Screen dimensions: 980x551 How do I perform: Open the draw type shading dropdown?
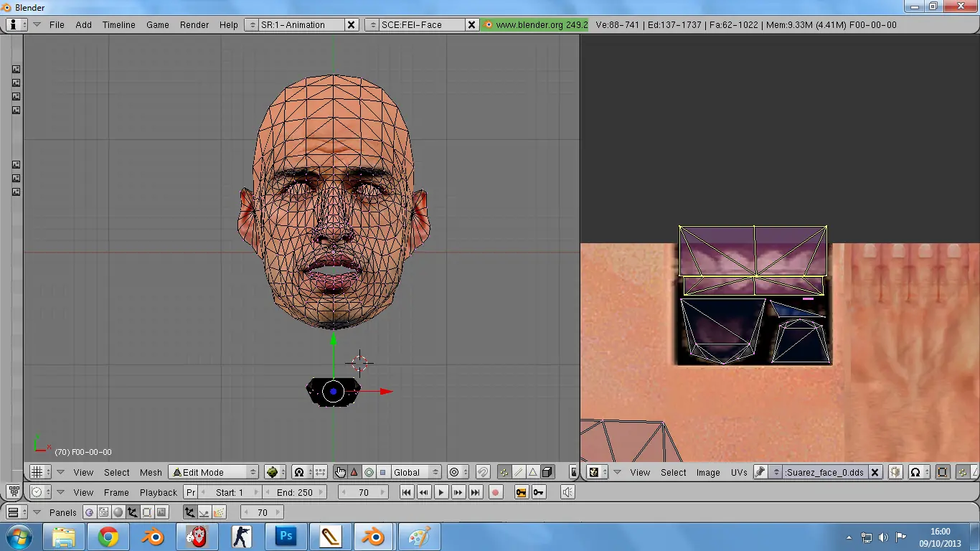(x=275, y=472)
